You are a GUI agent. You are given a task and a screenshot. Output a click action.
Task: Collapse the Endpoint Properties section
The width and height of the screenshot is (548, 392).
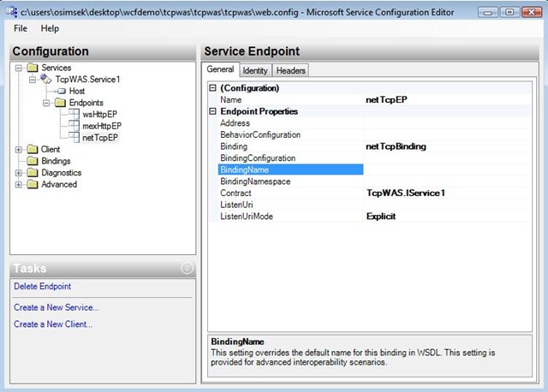212,111
